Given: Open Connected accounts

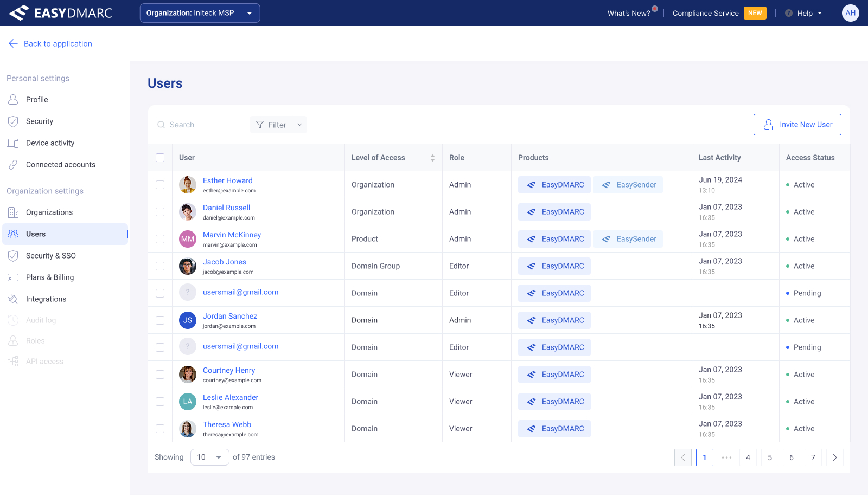Looking at the screenshot, I should 65,165.
